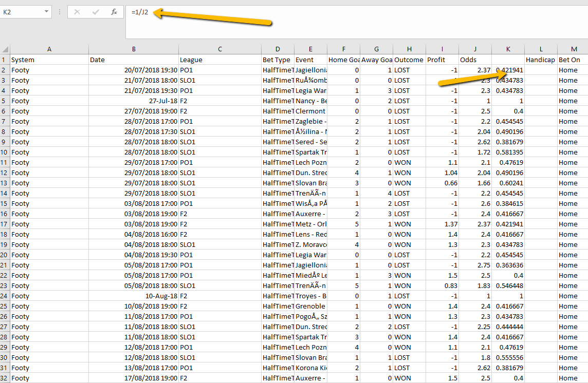Select row 17 header
This screenshot has width=588, height=383.
pos(5,224)
